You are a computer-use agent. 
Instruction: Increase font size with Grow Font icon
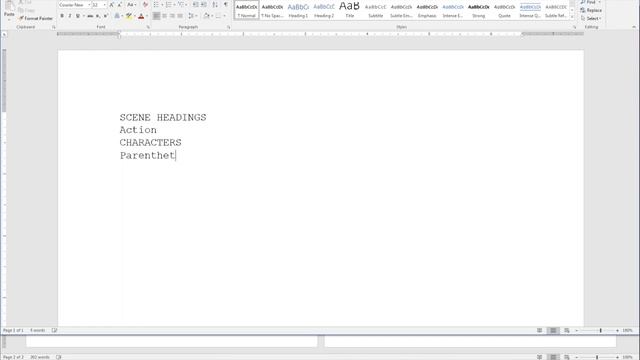[111, 5]
